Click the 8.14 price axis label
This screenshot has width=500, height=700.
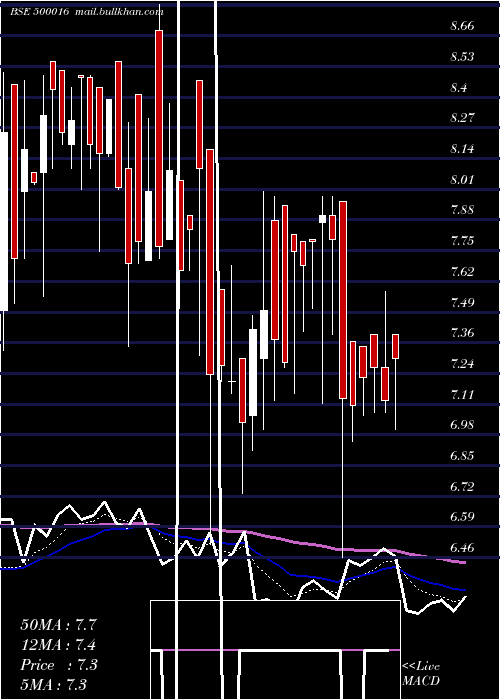tap(462, 149)
